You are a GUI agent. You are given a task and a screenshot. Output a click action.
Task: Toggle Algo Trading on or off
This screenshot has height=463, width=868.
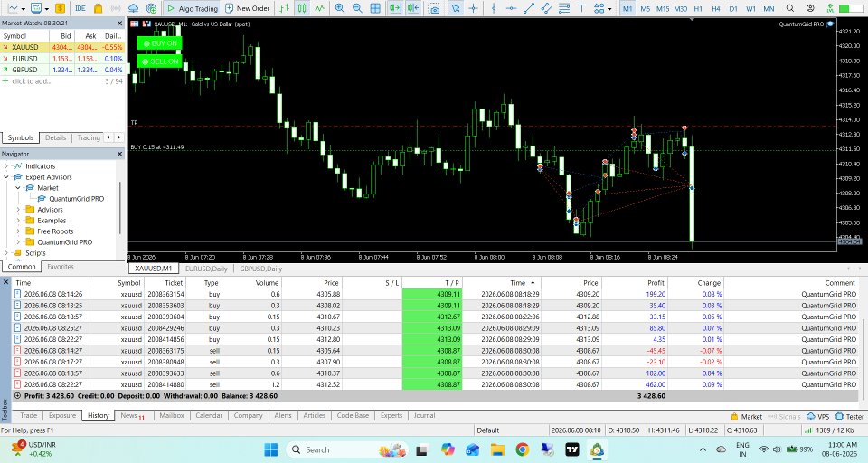192,8
